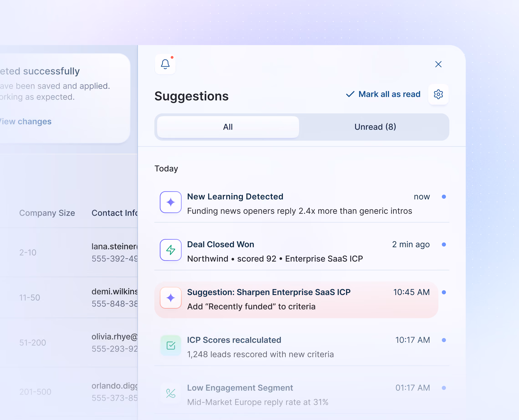Viewport: 519px width, 420px height.
Task: Click the checkmark next to Mark all as read
Action: click(x=350, y=94)
